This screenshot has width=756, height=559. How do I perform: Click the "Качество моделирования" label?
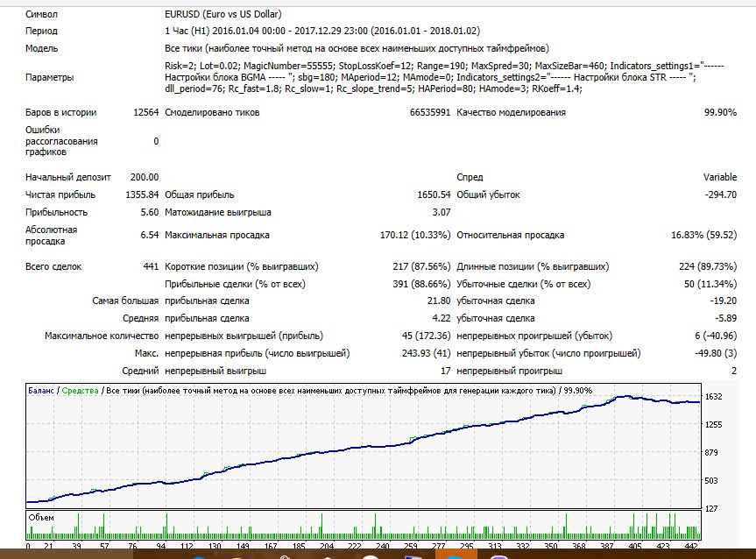pyautogui.click(x=511, y=112)
